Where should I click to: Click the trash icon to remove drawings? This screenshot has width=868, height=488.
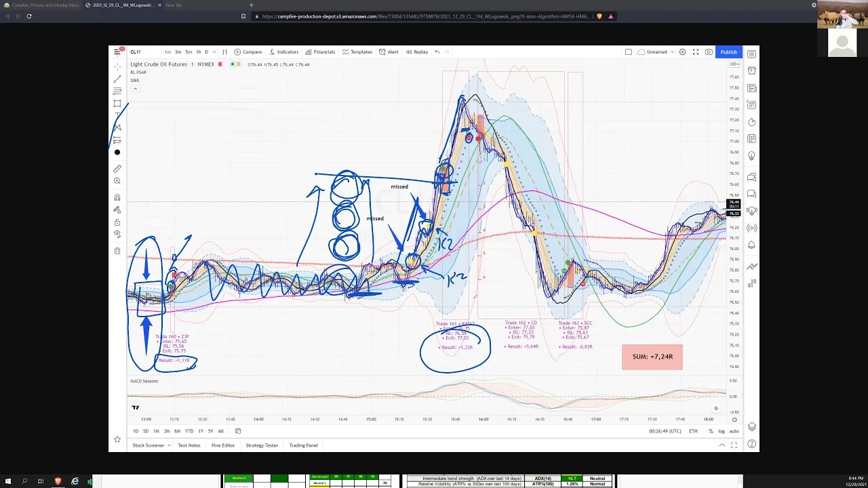point(117,251)
